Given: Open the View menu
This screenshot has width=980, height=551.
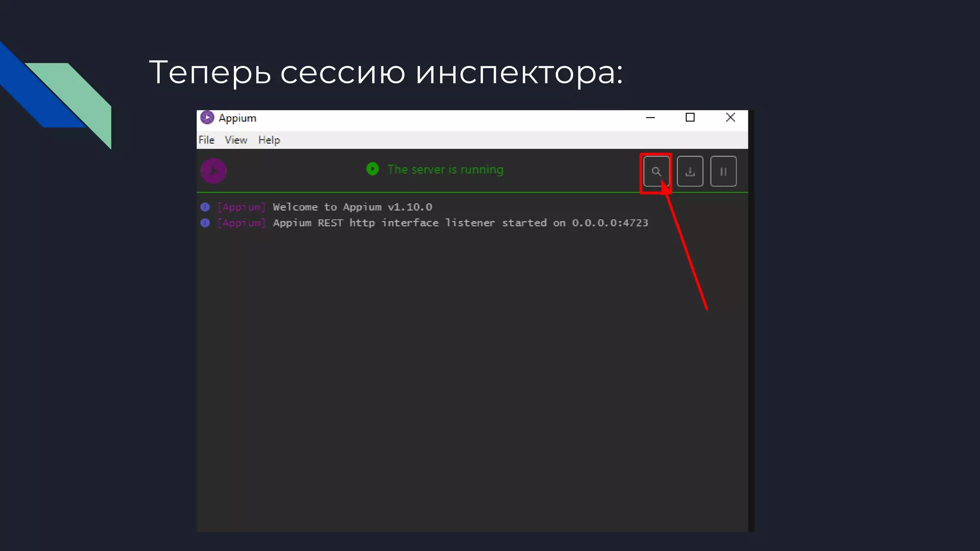Looking at the screenshot, I should point(236,140).
